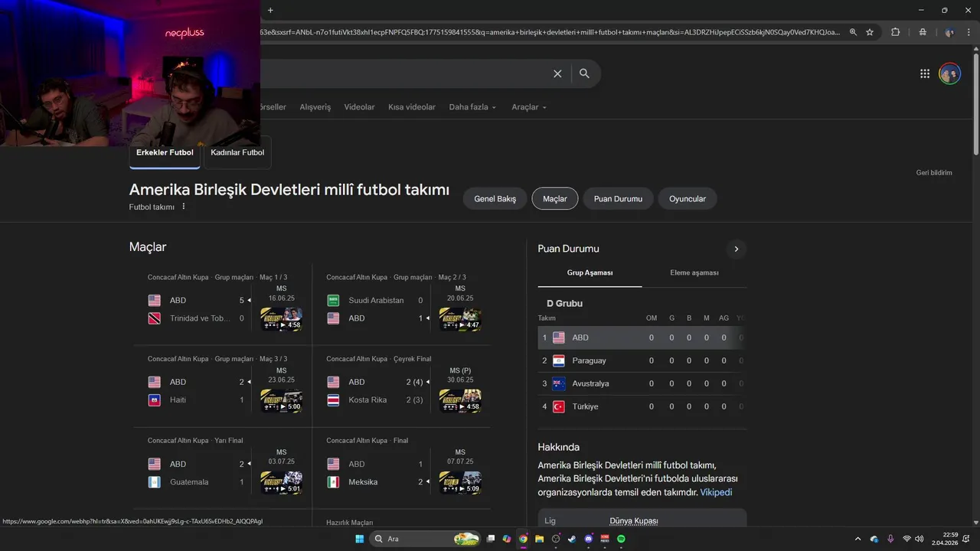Play ABD vs Haiti highlights thumbnail
The width and height of the screenshot is (980, 551).
coord(281,401)
